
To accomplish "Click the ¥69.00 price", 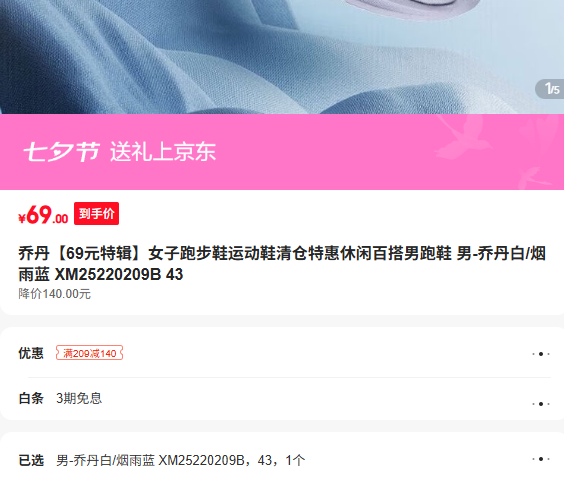I will (x=43, y=215).
